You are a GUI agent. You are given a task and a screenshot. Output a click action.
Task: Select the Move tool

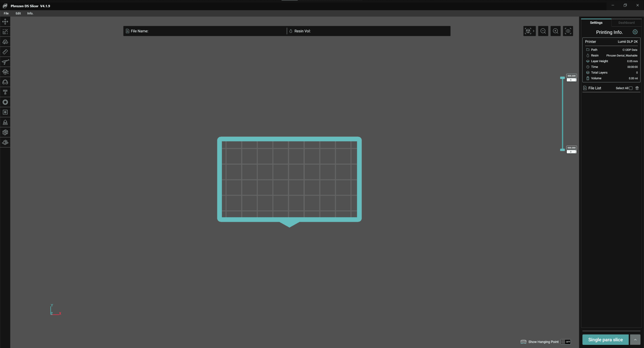(5, 22)
